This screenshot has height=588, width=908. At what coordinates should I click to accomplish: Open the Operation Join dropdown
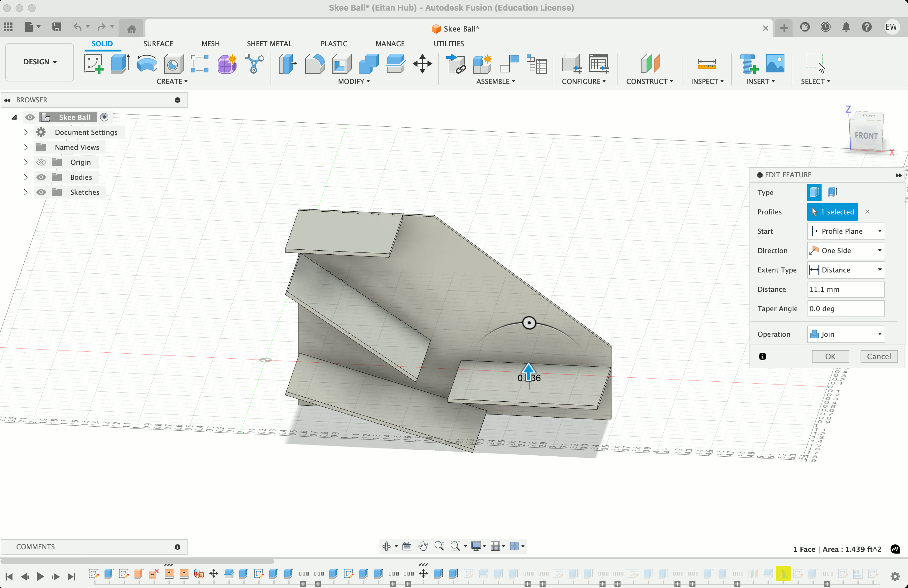click(846, 334)
